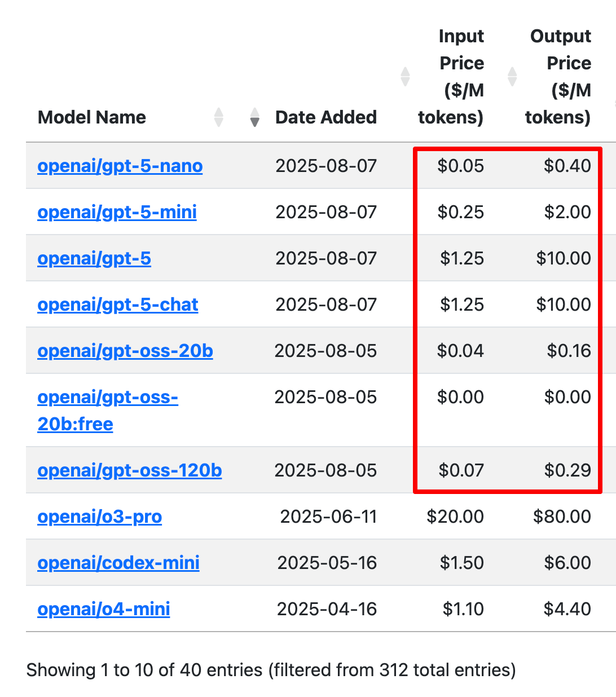This screenshot has width=616, height=697.
Task: Click the Date Added header text
Action: 325,117
